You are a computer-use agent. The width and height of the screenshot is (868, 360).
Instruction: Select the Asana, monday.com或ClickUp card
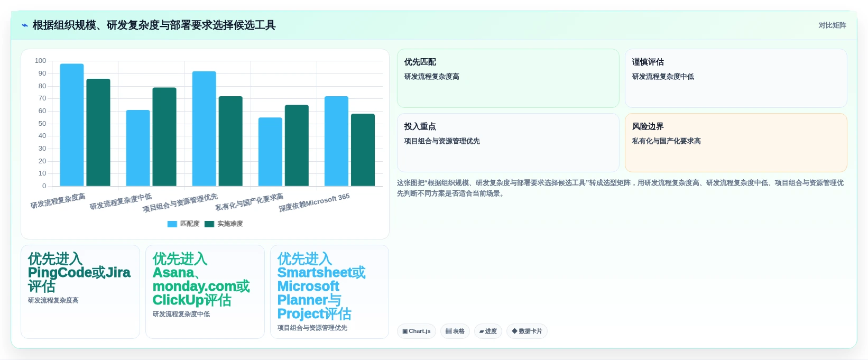[205, 292]
